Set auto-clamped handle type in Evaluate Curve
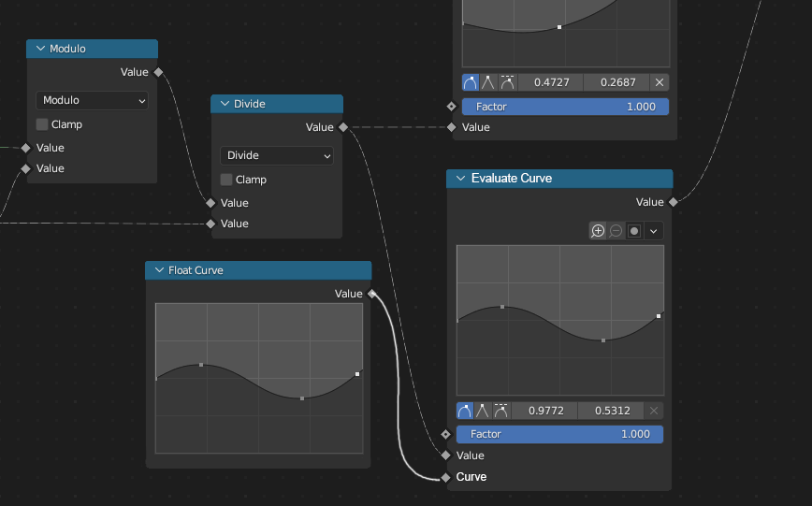This screenshot has width=812, height=506. tap(500, 411)
